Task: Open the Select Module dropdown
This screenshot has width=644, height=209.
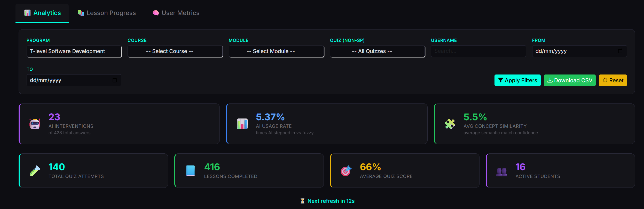Action: click(277, 51)
